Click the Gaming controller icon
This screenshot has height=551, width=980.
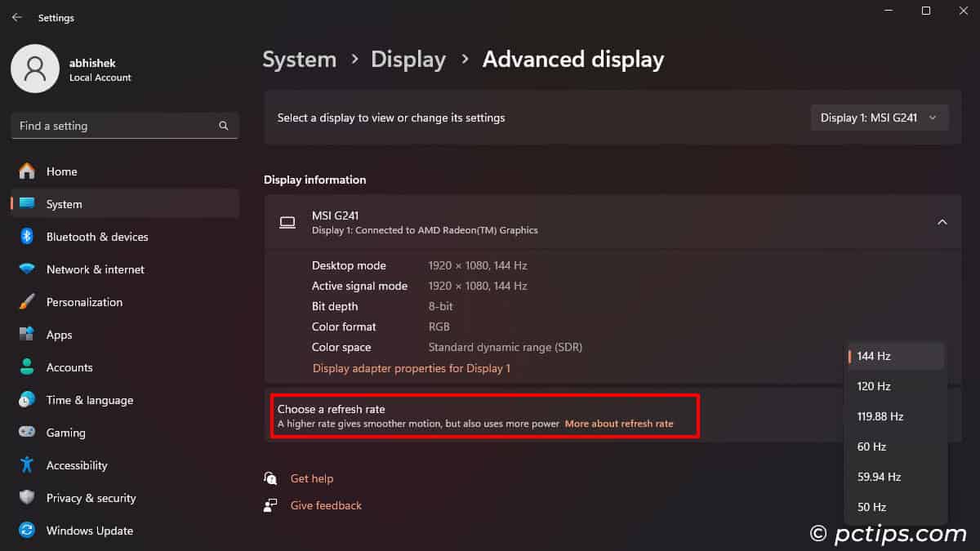click(x=27, y=433)
